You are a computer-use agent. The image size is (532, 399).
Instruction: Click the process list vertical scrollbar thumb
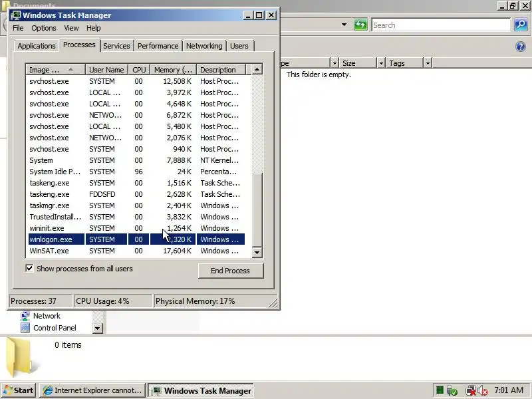[257, 209]
